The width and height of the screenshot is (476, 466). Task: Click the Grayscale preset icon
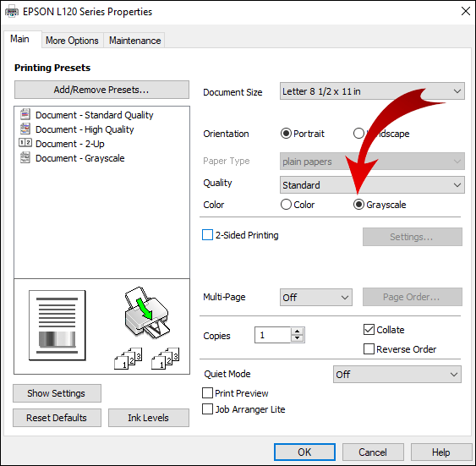25,157
